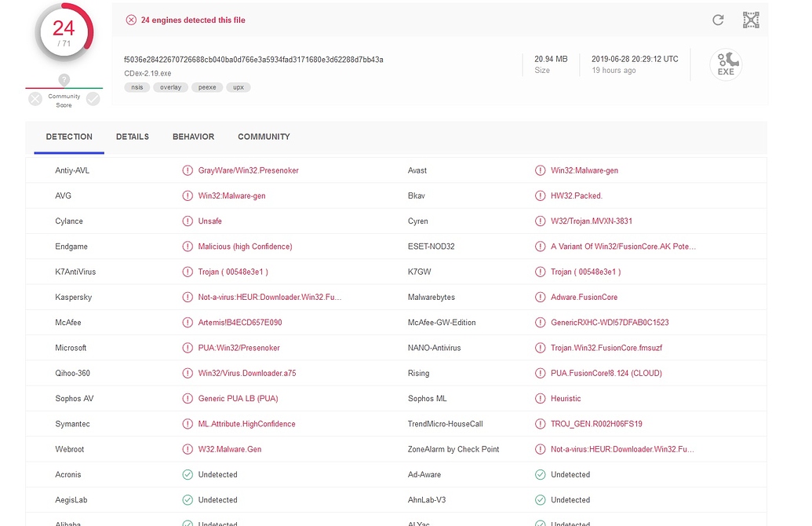Click the alert icon next to '24 engines detected'
This screenshot has height=526, width=812.
point(131,20)
